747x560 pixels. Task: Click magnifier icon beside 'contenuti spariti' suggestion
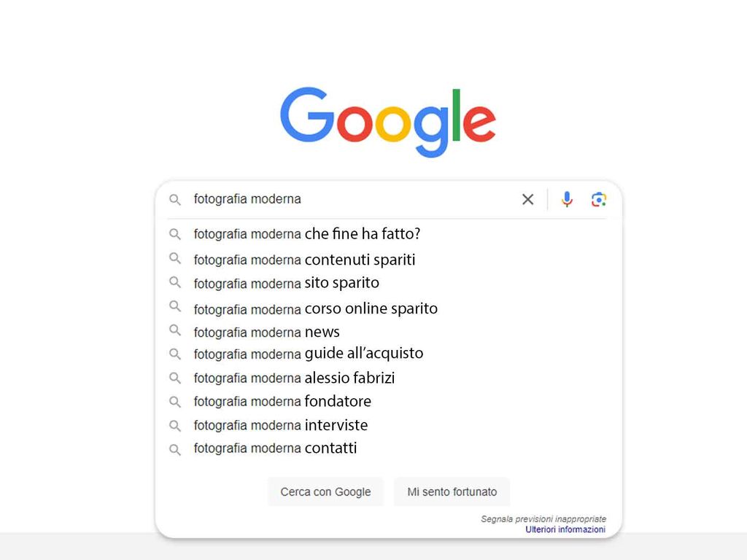click(x=175, y=258)
